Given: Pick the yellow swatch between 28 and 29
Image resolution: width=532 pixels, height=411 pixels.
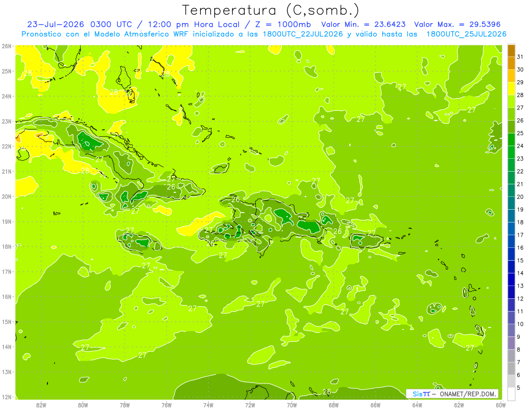Looking at the screenshot, I should tap(511, 89).
